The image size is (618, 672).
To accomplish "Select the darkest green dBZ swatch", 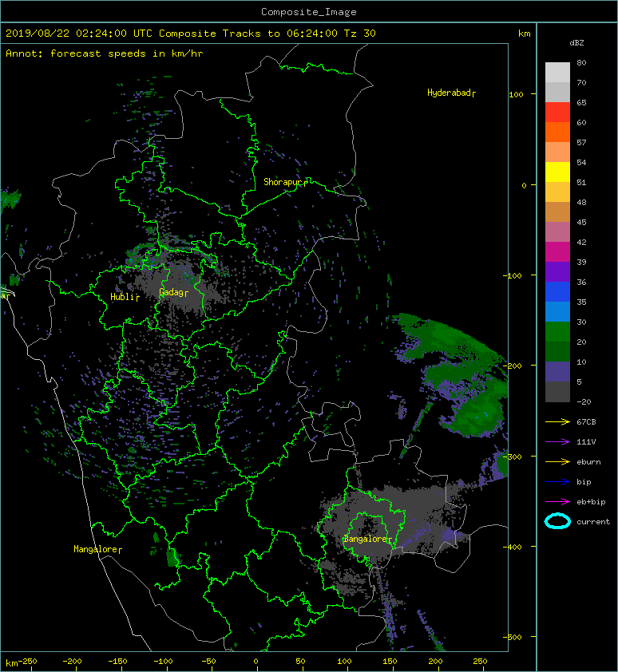I will click(557, 351).
